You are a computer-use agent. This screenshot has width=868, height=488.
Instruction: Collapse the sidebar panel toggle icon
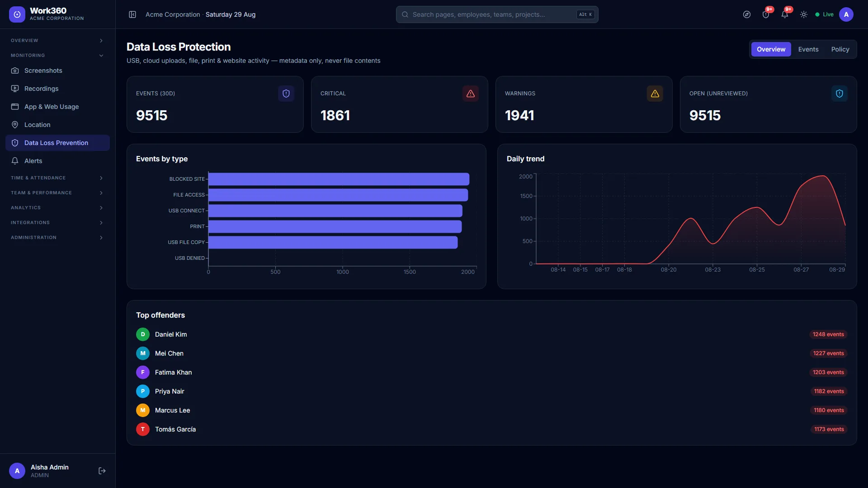[x=132, y=14]
